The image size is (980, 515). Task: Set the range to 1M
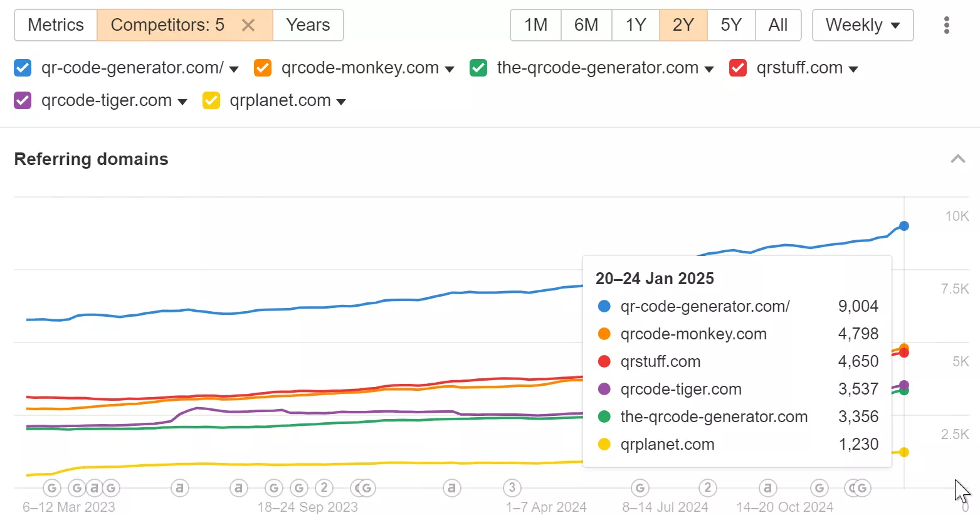pyautogui.click(x=536, y=25)
